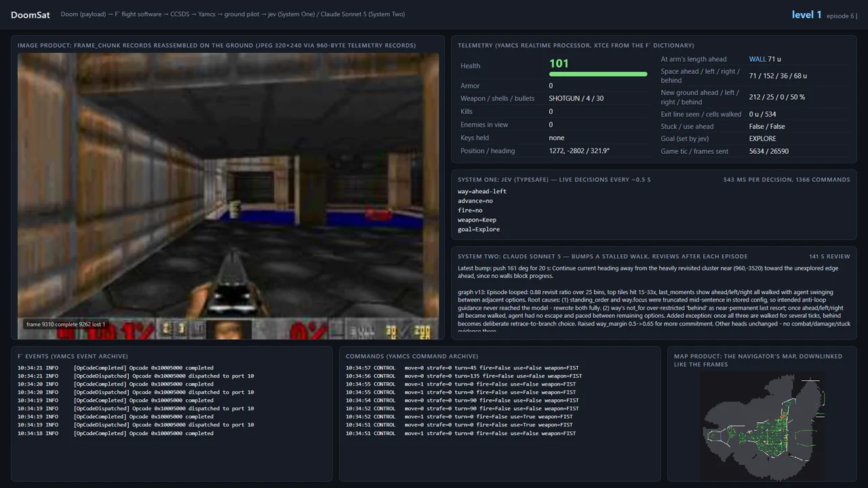
Task: Click the Image Product panel heading
Action: coord(217,45)
